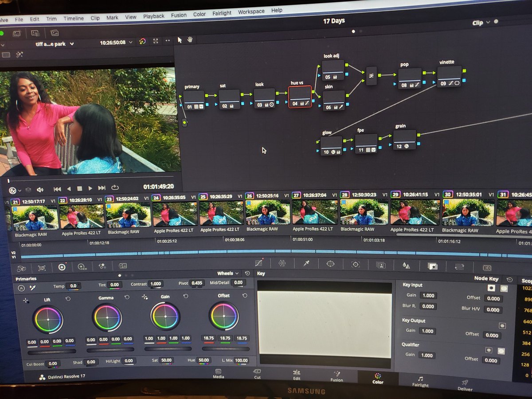The width and height of the screenshot is (532, 399).
Task: Select clip thumbnail 24
Action: coord(175,214)
